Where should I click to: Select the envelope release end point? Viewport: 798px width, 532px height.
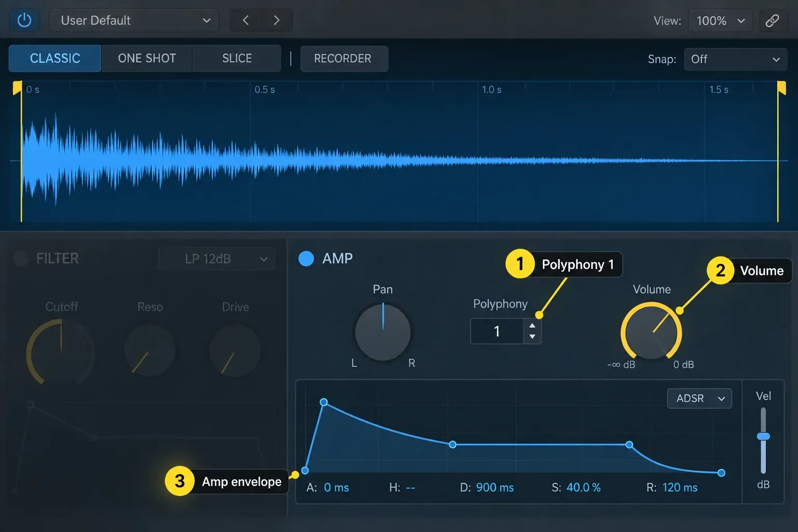click(721, 473)
